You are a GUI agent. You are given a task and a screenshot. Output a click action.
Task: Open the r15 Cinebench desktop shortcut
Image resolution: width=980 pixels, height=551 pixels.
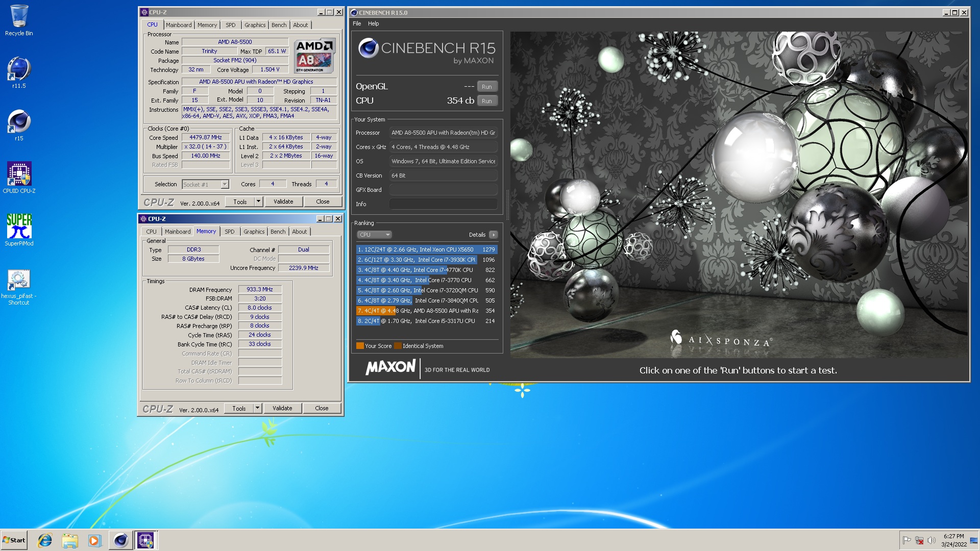[19, 126]
